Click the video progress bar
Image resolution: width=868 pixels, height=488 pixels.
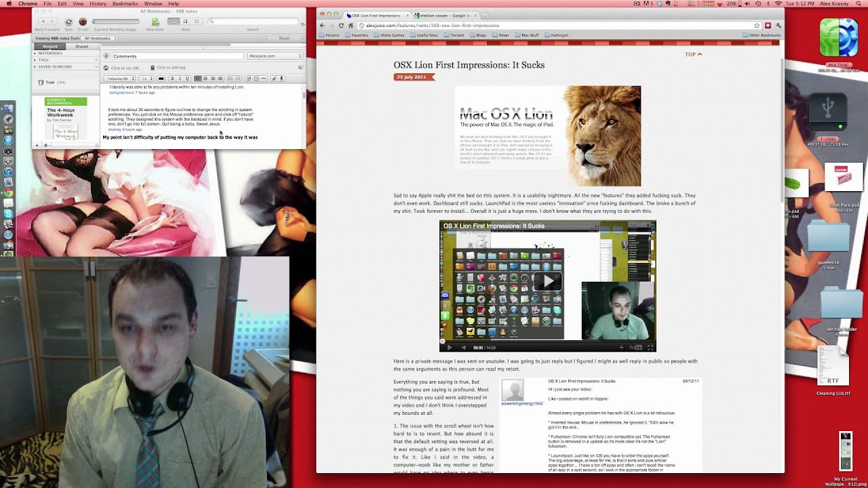pyautogui.click(x=548, y=342)
